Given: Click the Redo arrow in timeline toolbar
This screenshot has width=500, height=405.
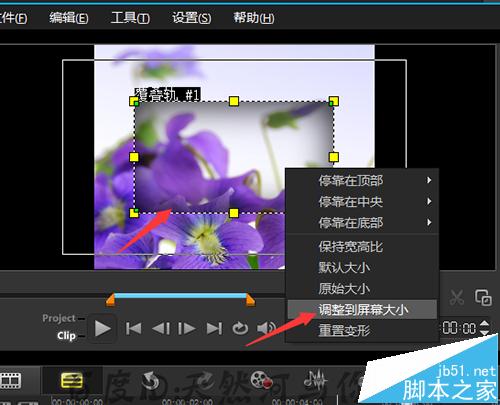Looking at the screenshot, I should (x=206, y=381).
